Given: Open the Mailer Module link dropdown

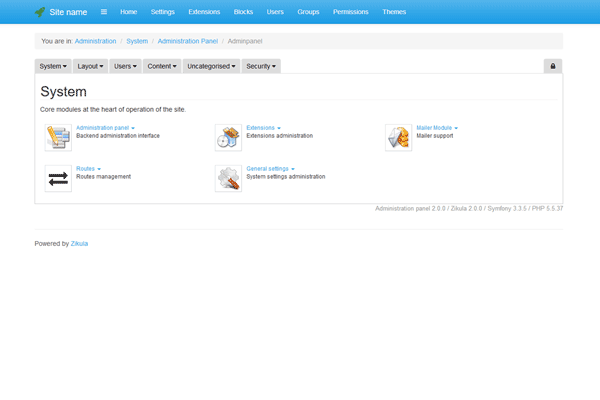Looking at the screenshot, I should (x=437, y=128).
